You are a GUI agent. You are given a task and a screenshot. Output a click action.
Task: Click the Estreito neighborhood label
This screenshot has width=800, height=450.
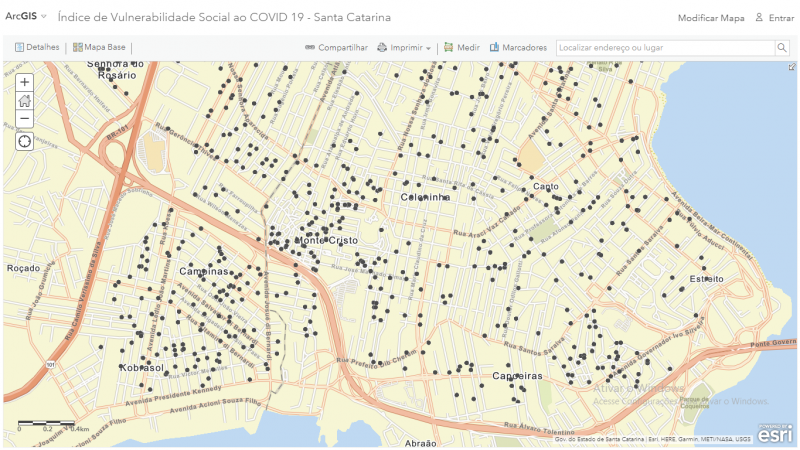[x=707, y=279]
